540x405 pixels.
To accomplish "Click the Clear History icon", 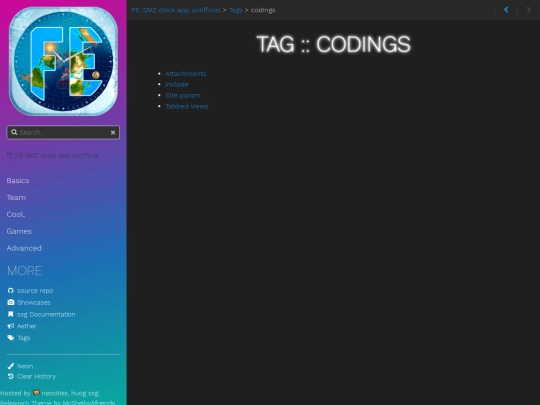I will (11, 376).
